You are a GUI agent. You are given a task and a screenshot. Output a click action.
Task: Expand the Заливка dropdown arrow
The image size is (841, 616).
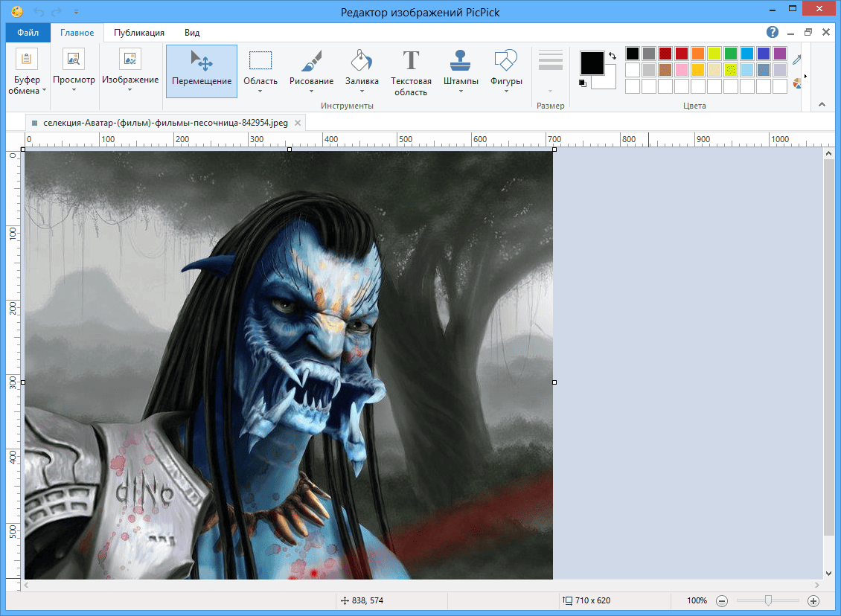(x=362, y=92)
